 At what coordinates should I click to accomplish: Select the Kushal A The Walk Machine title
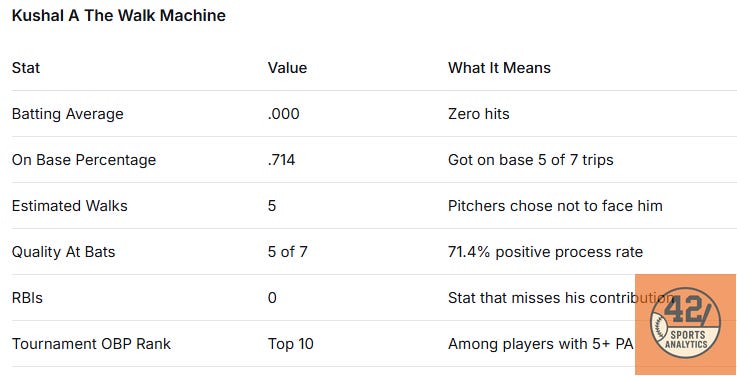(x=118, y=16)
